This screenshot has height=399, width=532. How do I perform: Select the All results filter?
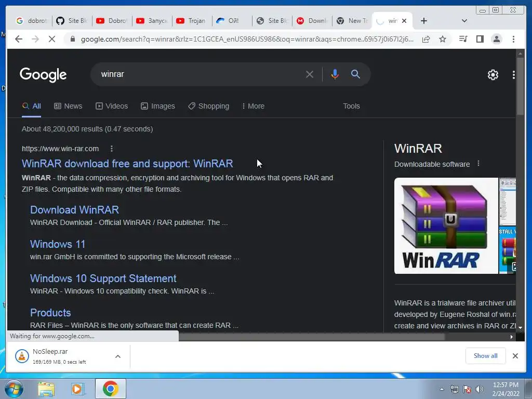(x=31, y=106)
